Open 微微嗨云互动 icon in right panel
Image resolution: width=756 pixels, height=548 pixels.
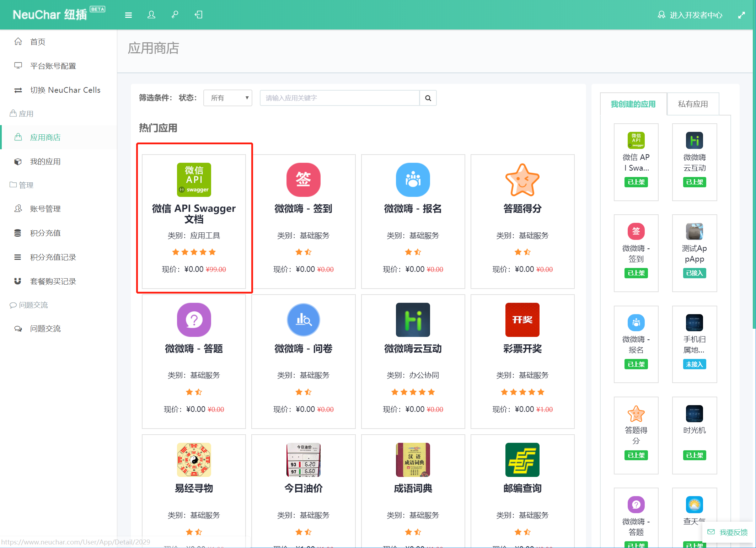(695, 140)
